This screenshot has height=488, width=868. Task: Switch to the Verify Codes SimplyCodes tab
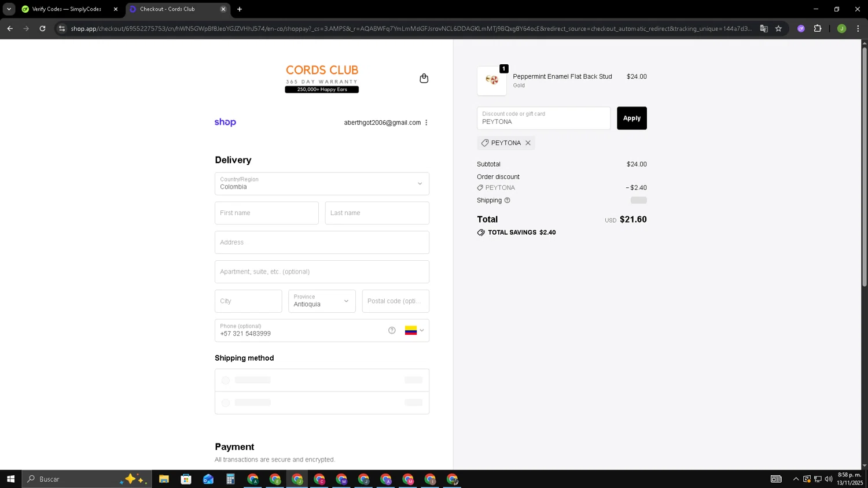pos(67,9)
